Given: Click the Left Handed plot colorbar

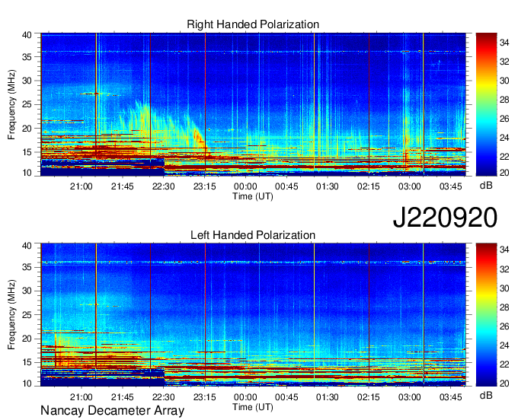Looking at the screenshot, I should click(x=486, y=315).
